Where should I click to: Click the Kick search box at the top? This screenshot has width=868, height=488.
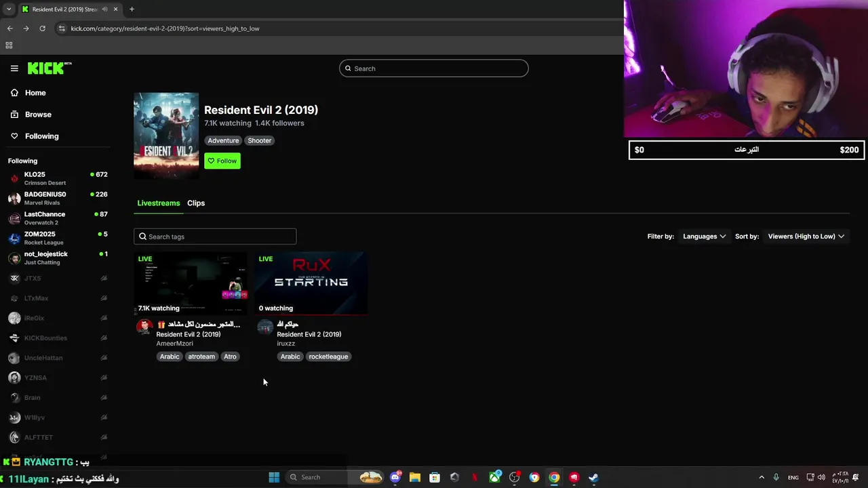click(434, 68)
